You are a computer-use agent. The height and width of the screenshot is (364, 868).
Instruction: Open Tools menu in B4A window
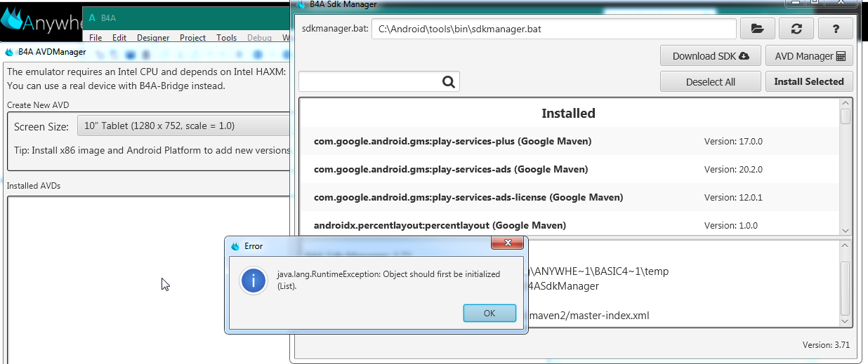point(226,38)
